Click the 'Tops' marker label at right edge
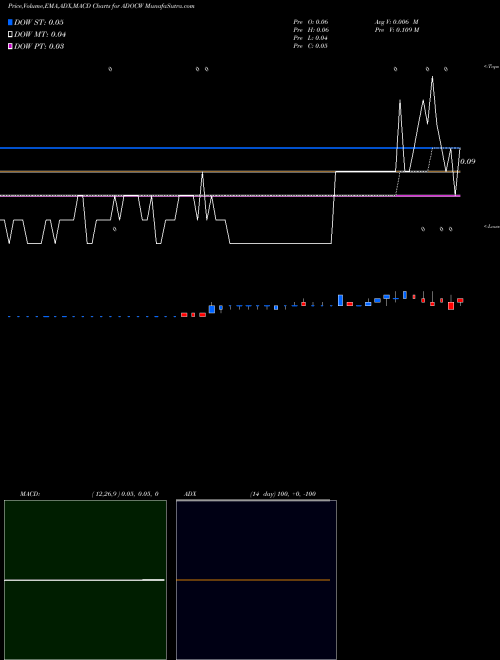The height and width of the screenshot is (660, 500). pyautogui.click(x=492, y=67)
